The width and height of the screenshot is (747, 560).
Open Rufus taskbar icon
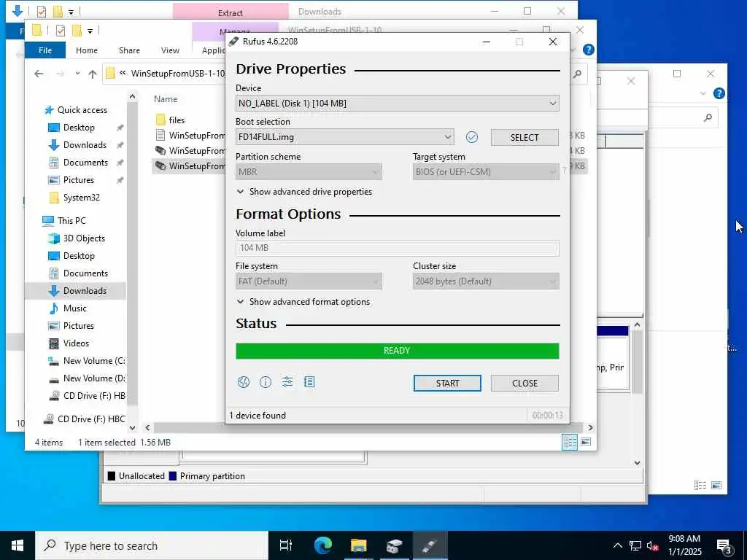[x=430, y=545]
